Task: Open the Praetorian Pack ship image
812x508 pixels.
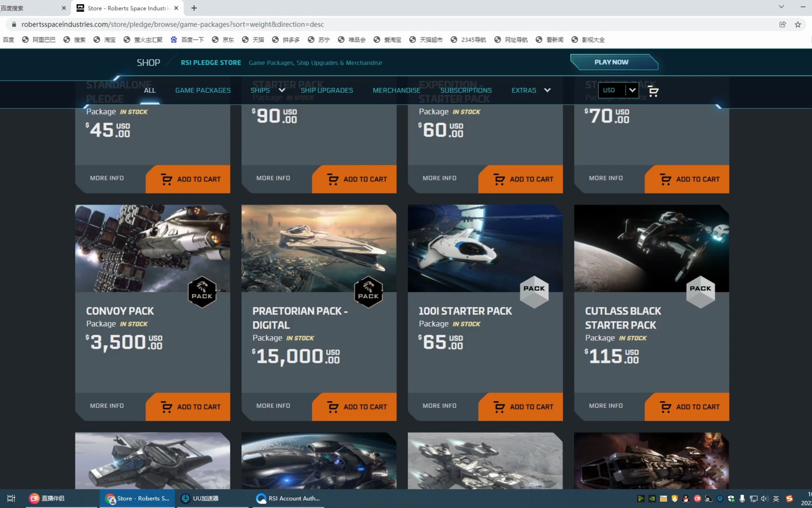Action: pos(319,248)
